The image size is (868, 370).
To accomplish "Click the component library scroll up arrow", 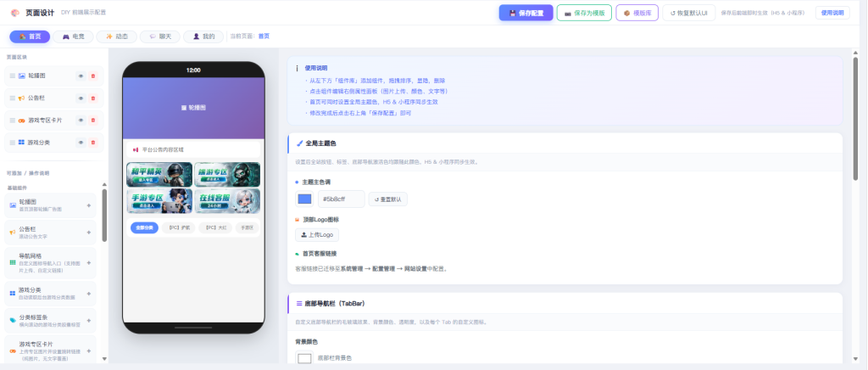I will pos(104,184).
